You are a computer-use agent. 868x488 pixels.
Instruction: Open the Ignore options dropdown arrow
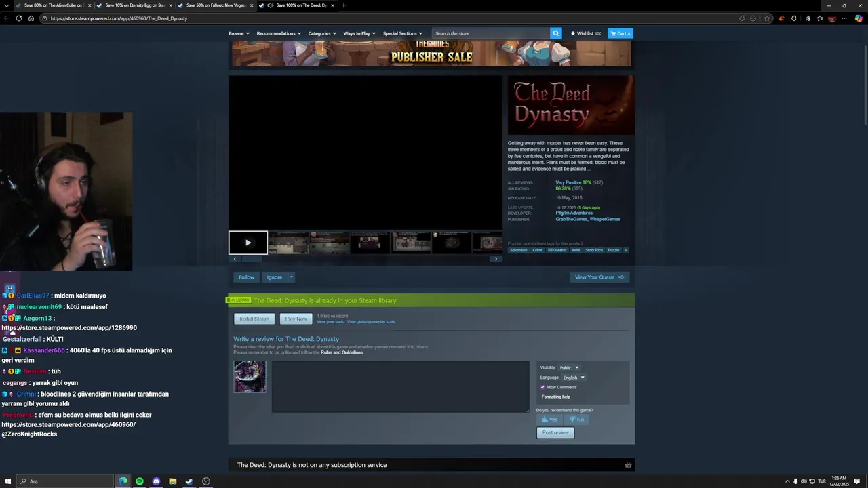(x=292, y=277)
